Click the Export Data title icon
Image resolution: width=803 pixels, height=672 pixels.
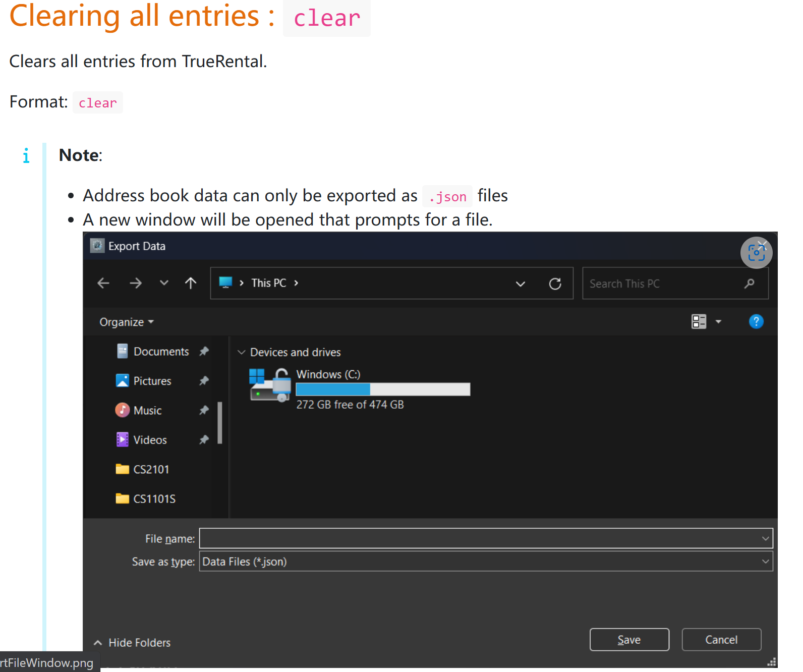[x=97, y=246]
